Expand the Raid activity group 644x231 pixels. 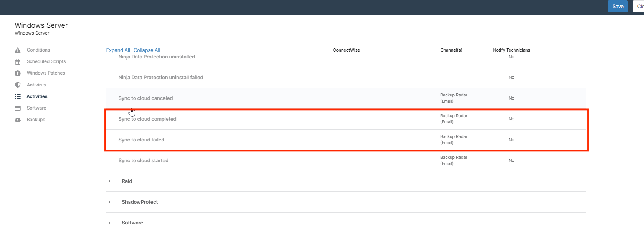tap(109, 181)
